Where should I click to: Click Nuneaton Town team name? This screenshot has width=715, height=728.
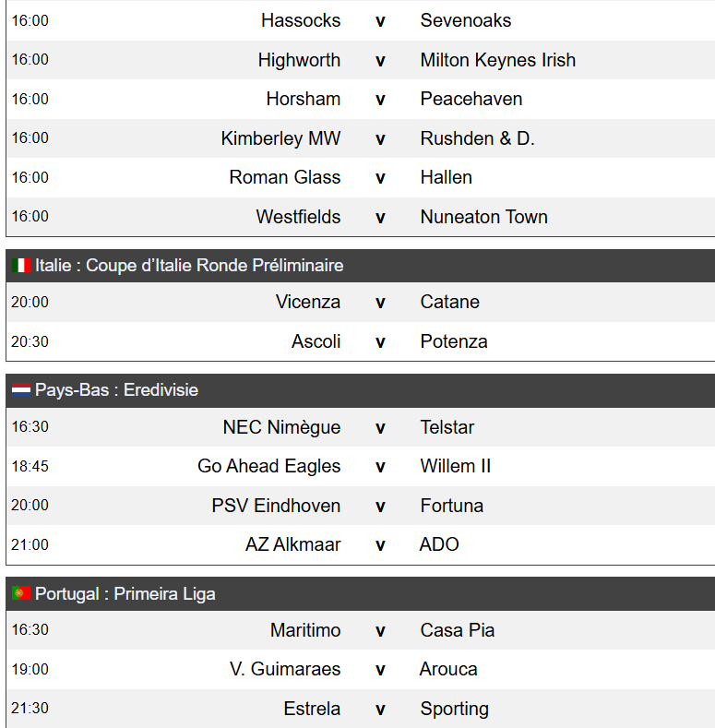tap(483, 217)
